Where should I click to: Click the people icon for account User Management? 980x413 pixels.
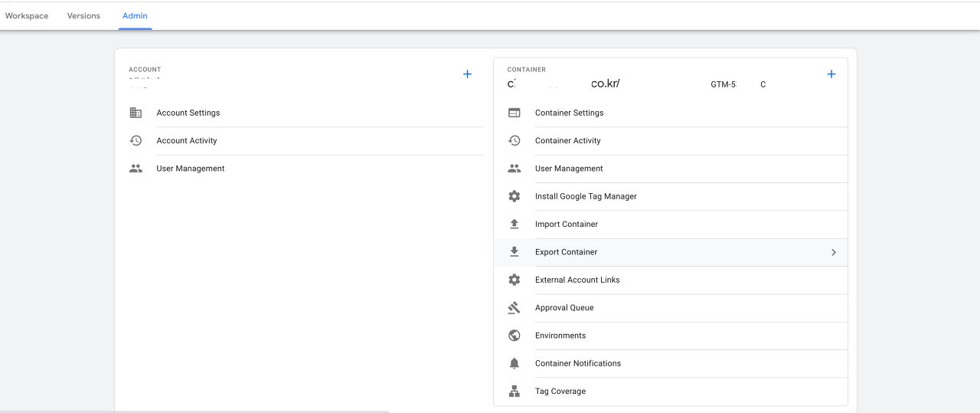136,169
